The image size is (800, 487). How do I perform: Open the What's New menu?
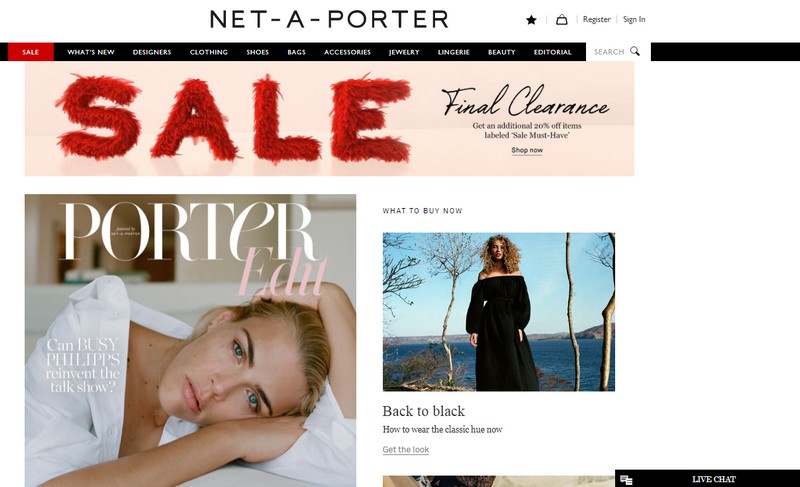click(91, 52)
